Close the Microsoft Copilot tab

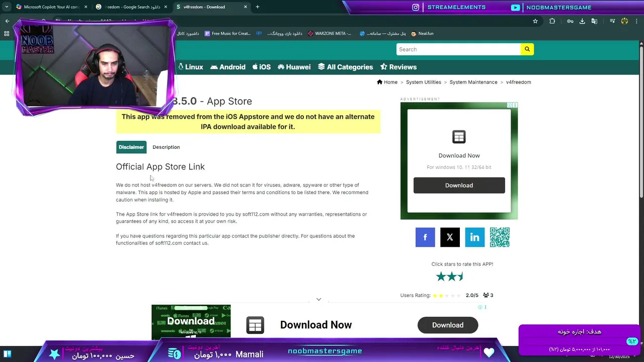pyautogui.click(x=86, y=7)
